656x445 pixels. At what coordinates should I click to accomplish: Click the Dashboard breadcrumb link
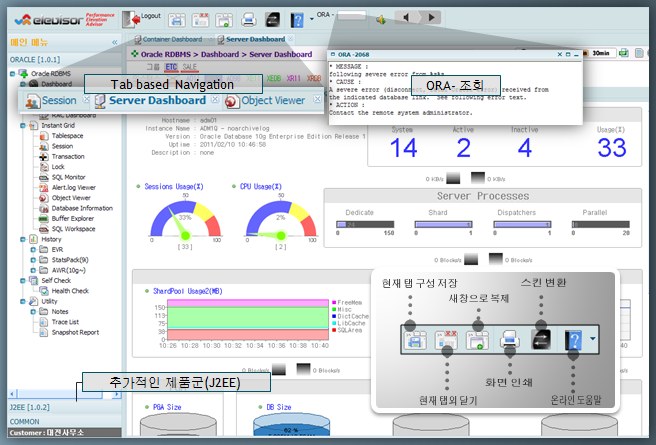tap(220, 54)
